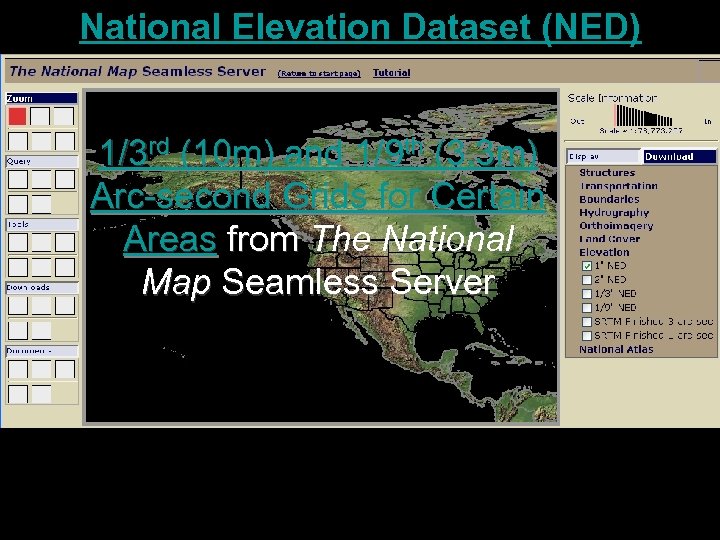Click the Zoom panel header
Viewport: 720px width, 540px height.
pyautogui.click(x=42, y=98)
